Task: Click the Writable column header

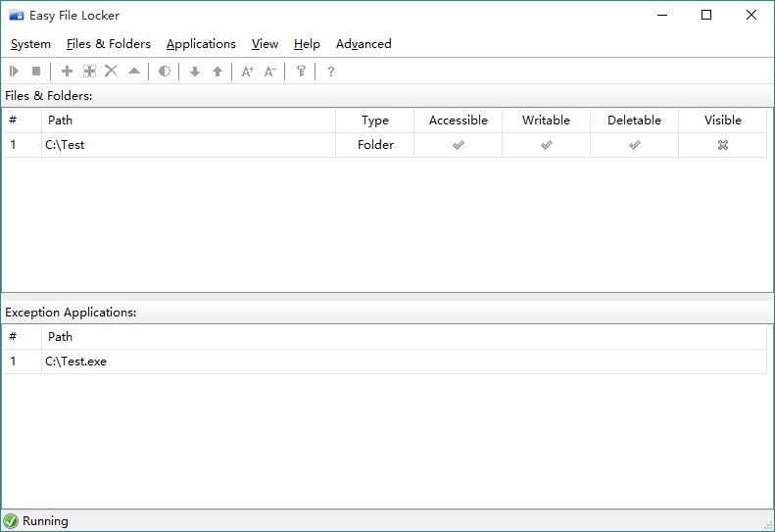Action: 546,121
